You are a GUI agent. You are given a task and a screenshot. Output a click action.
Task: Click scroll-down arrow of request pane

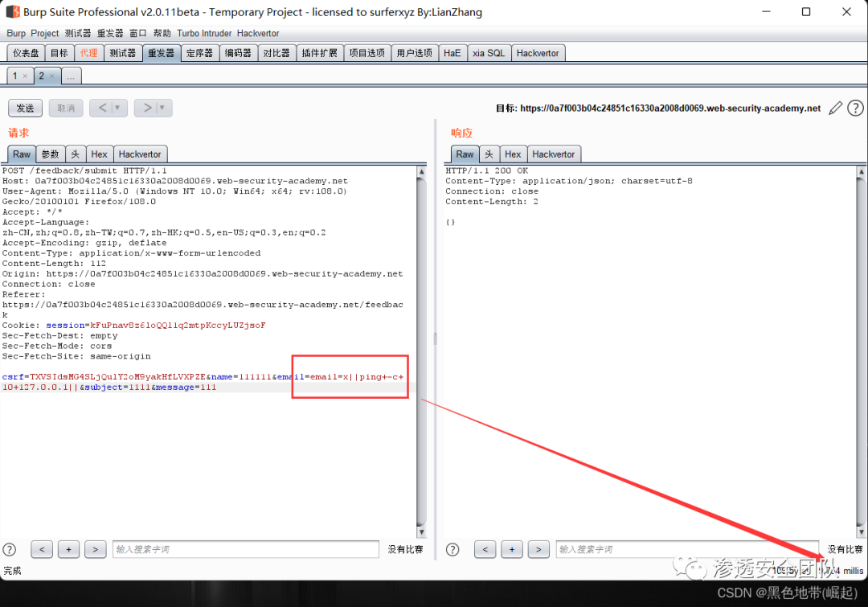pos(421,532)
